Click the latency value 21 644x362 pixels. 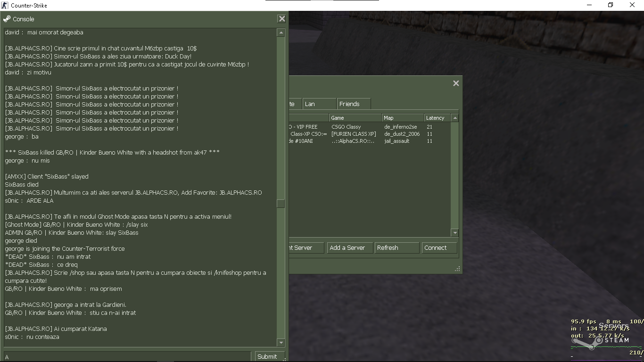click(429, 127)
